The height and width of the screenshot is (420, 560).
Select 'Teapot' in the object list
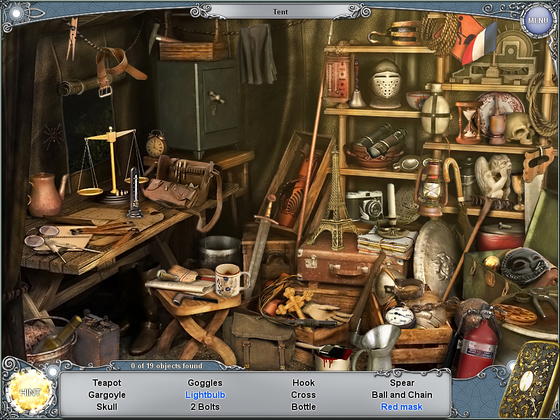tap(107, 382)
